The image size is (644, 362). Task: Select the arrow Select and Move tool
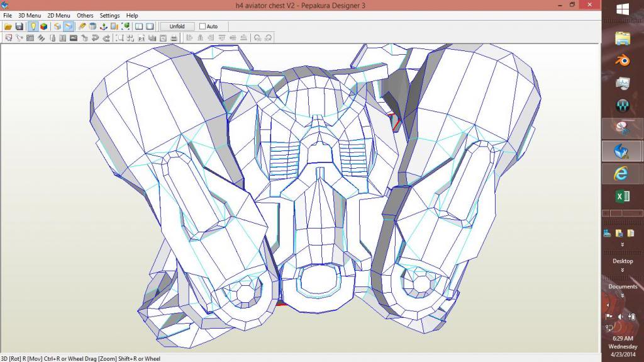pyautogui.click(x=9, y=38)
